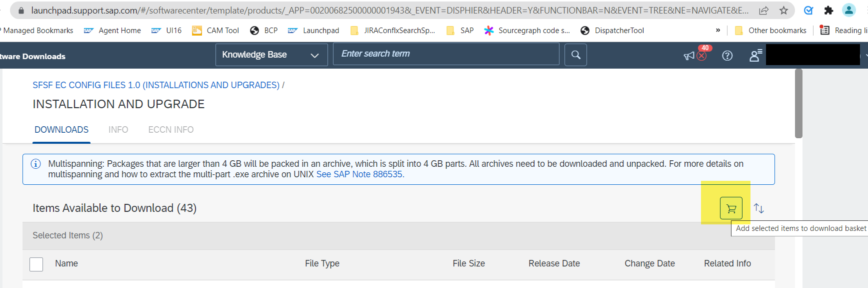Open Launchpad bookmark
Screen dimensions: 868x288
click(313, 31)
